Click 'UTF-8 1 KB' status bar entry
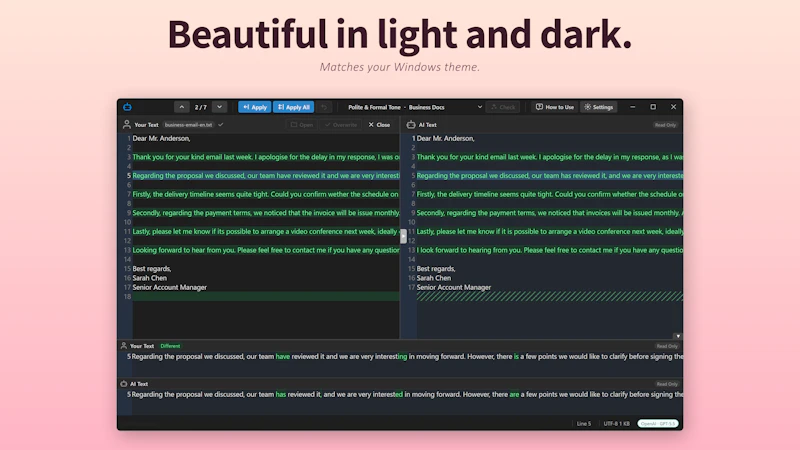The height and width of the screenshot is (450, 800). click(616, 423)
